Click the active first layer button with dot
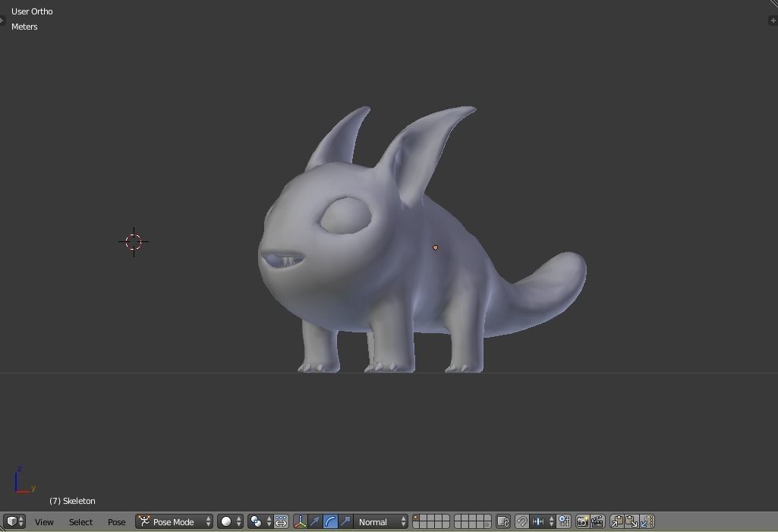 click(x=416, y=518)
